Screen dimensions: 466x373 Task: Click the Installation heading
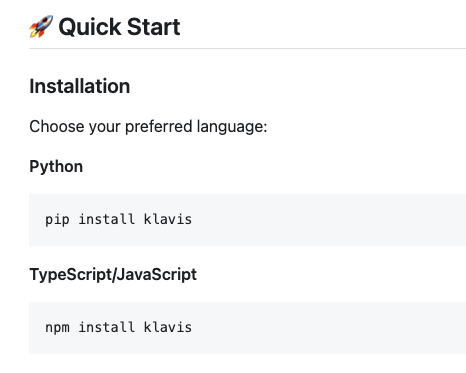click(x=80, y=86)
